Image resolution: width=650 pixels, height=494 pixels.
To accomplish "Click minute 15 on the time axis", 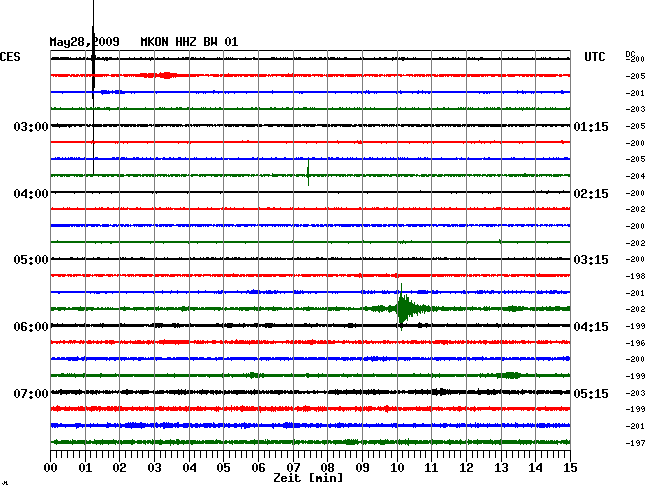I will (570, 468).
